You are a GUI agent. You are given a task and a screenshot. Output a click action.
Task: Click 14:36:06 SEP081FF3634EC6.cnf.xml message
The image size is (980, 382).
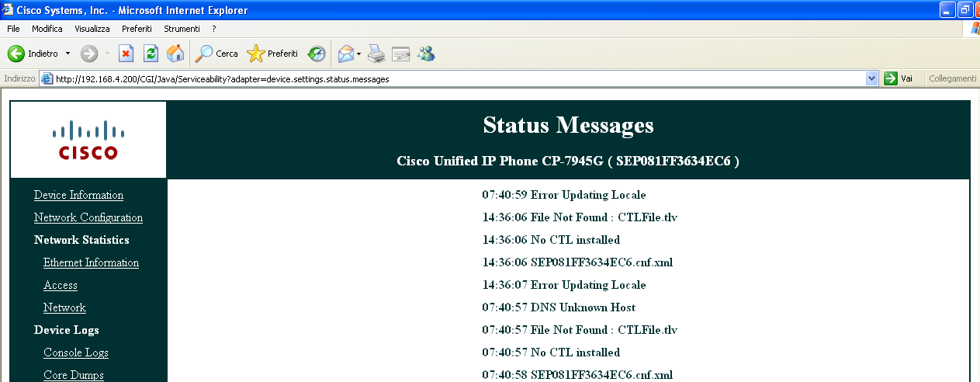coord(577,262)
